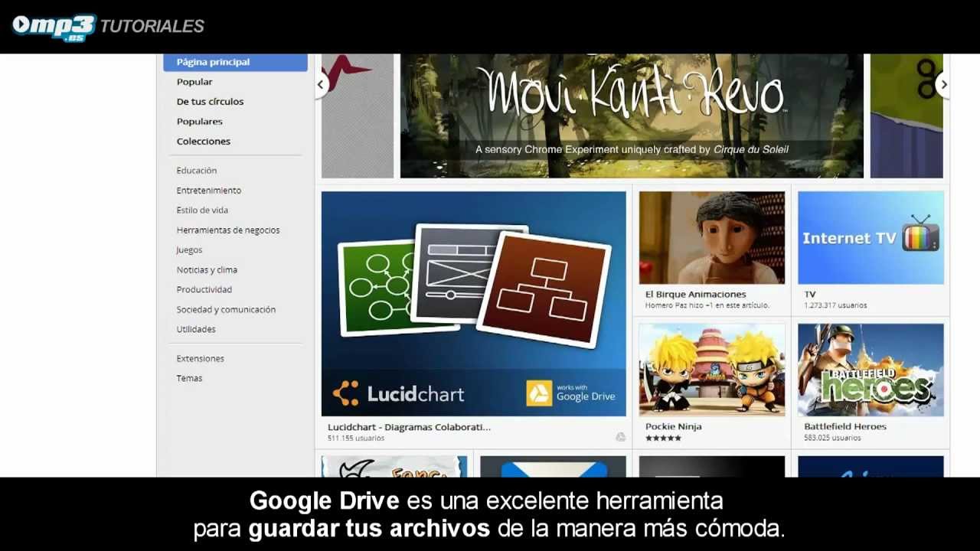Click the mp3.es tutoriales logo
980x551 pixels.
pos(108,27)
